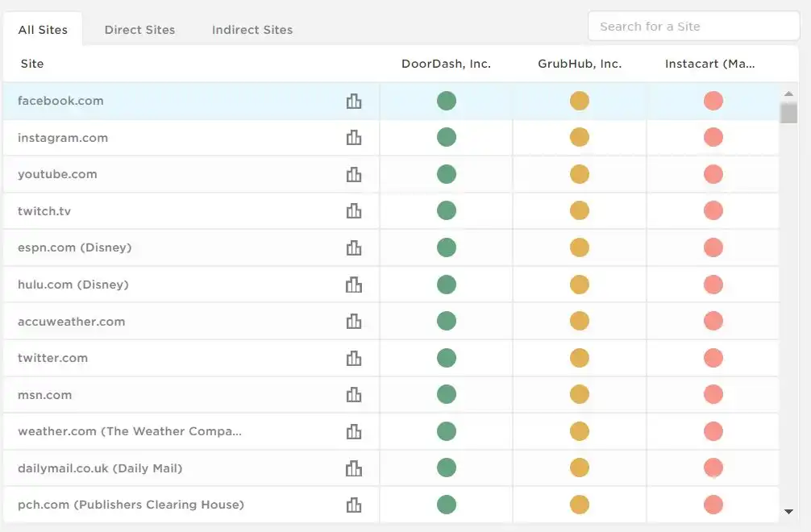Click the Site column header

pyautogui.click(x=32, y=64)
